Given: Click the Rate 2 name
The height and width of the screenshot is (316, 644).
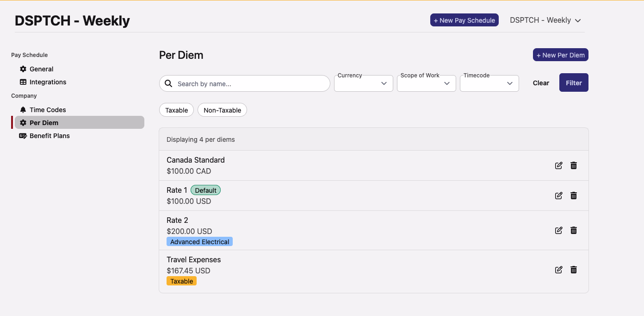Looking at the screenshot, I should (x=177, y=220).
